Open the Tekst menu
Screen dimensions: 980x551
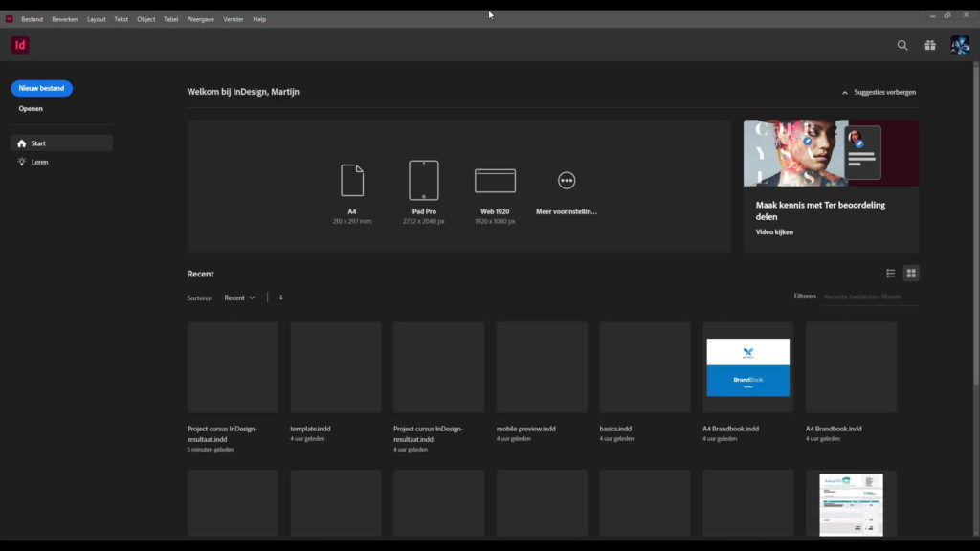pos(122,19)
